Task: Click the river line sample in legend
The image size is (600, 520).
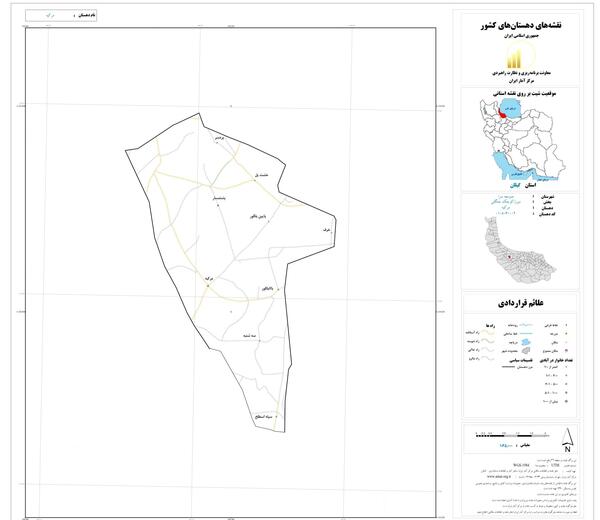Action: [526, 325]
